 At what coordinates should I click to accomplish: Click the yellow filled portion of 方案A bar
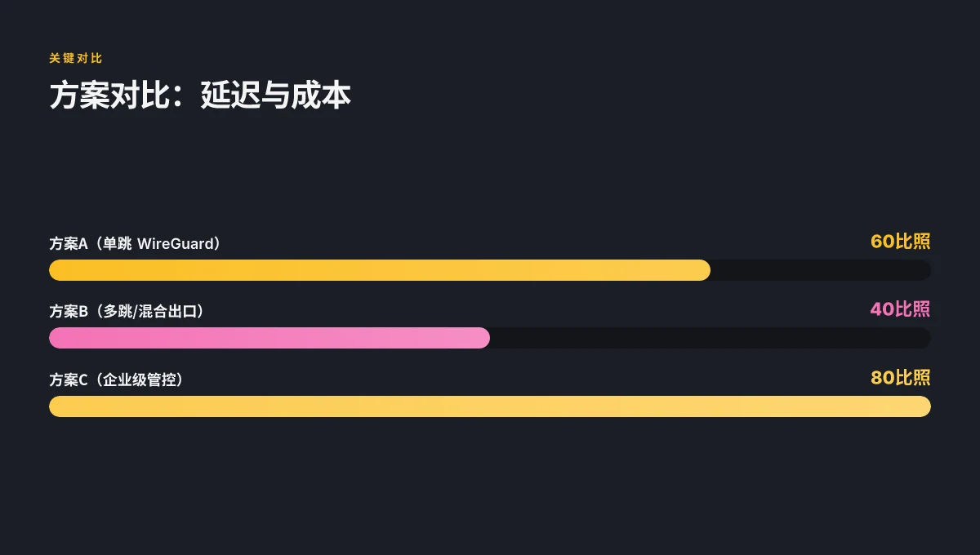pyautogui.click(x=380, y=270)
